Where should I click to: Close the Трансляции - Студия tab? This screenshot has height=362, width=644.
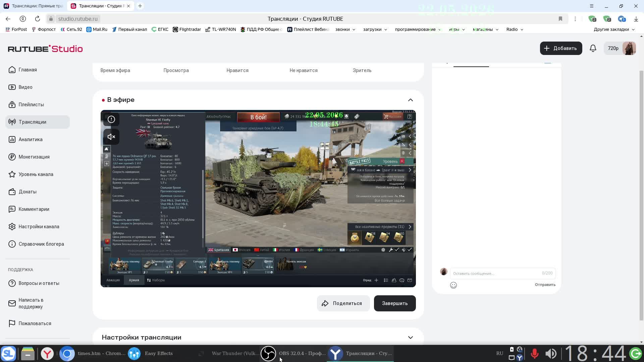tap(128, 6)
